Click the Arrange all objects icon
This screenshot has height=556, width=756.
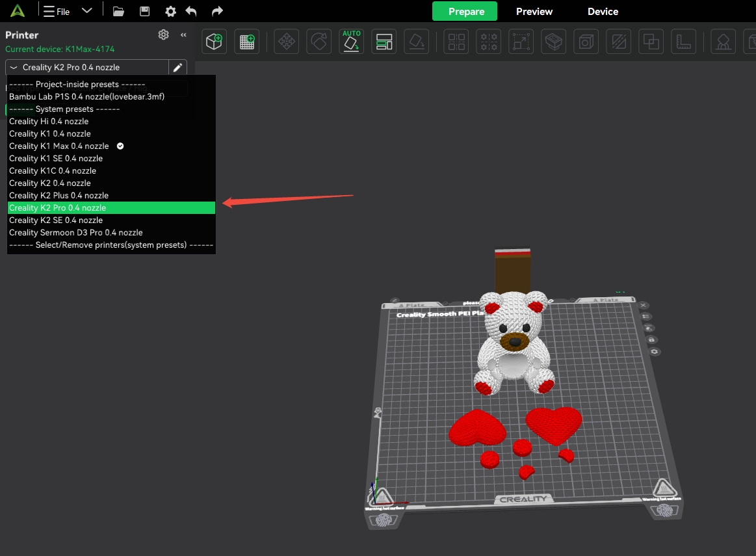[384, 42]
